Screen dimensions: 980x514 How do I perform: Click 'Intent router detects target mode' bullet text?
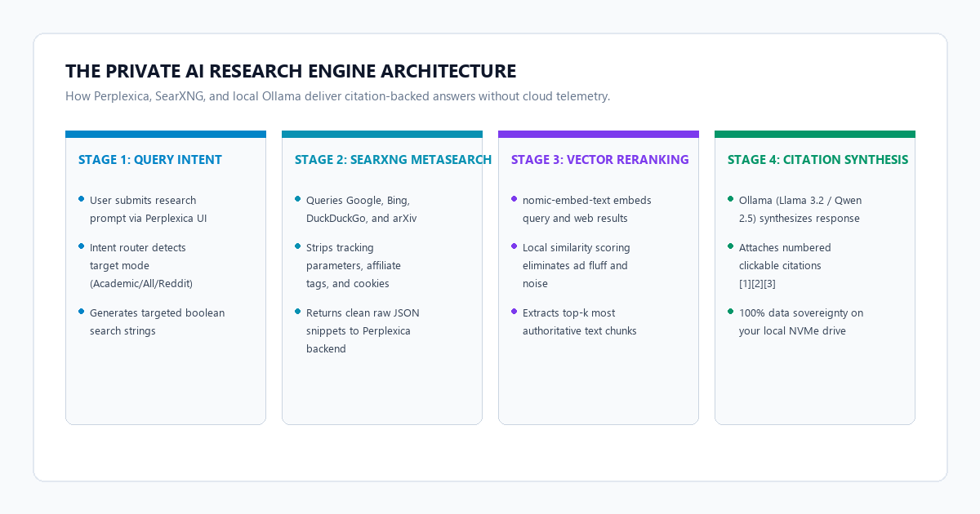pyautogui.click(x=141, y=265)
